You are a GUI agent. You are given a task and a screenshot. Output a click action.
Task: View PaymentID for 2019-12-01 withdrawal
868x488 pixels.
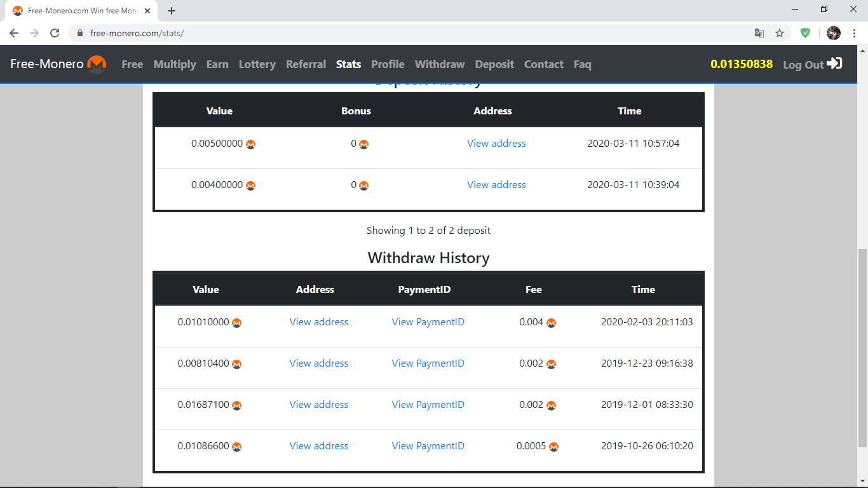pos(428,405)
